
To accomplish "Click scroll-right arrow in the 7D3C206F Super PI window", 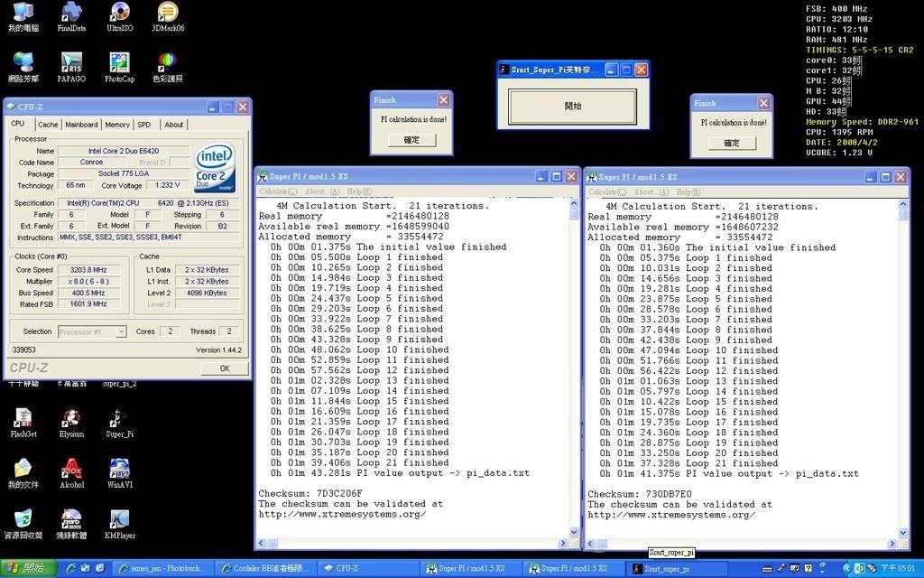I will (563, 543).
